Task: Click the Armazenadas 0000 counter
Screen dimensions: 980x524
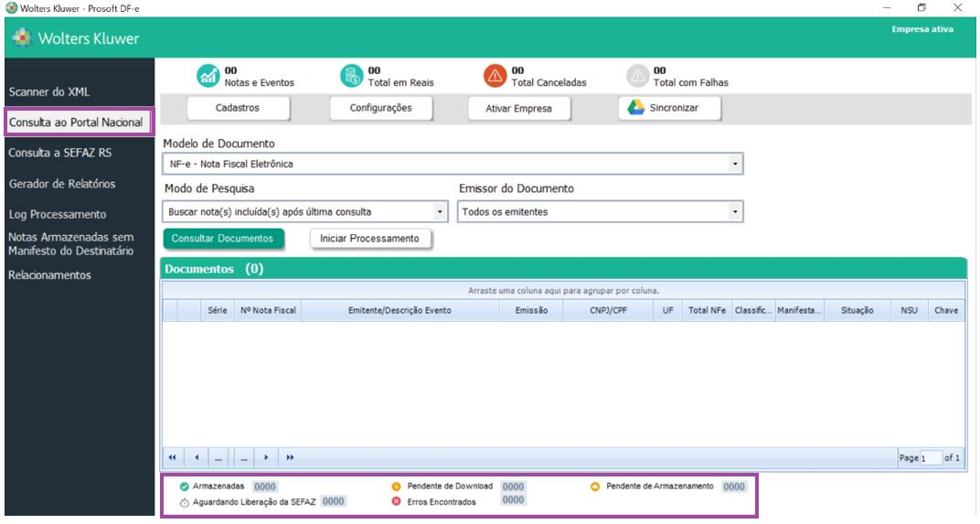Action: [264, 487]
